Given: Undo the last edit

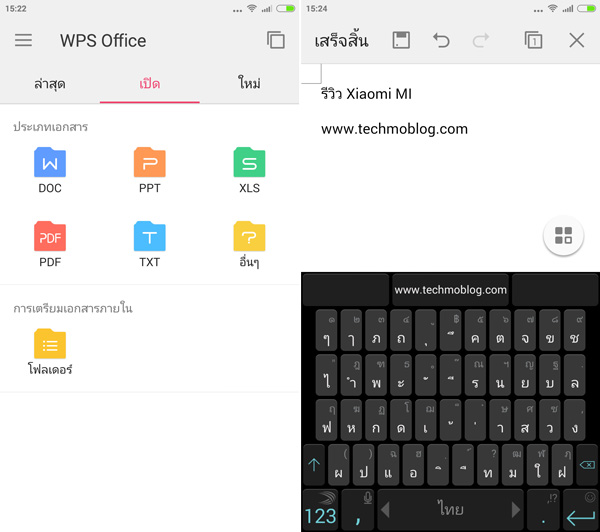Looking at the screenshot, I should coord(441,41).
